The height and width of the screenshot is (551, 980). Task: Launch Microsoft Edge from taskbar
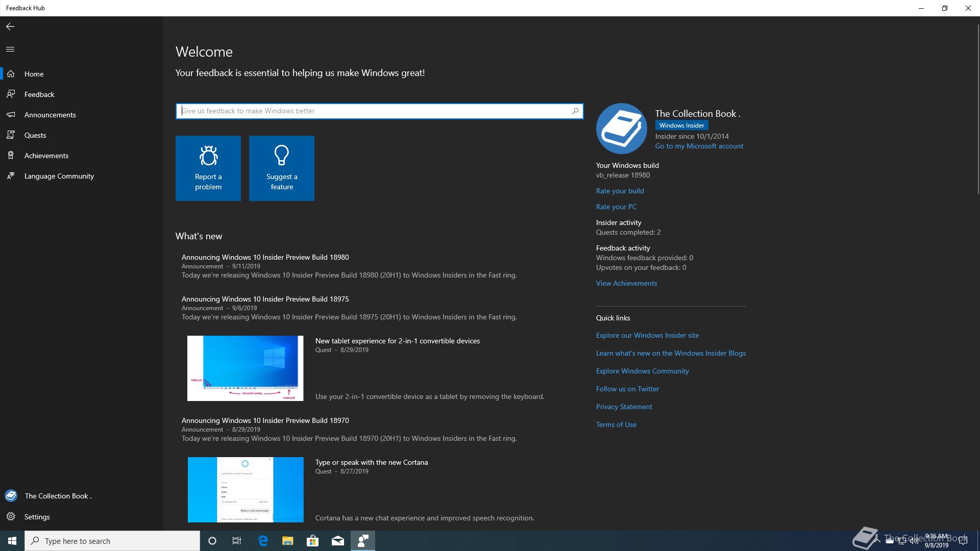(263, 541)
